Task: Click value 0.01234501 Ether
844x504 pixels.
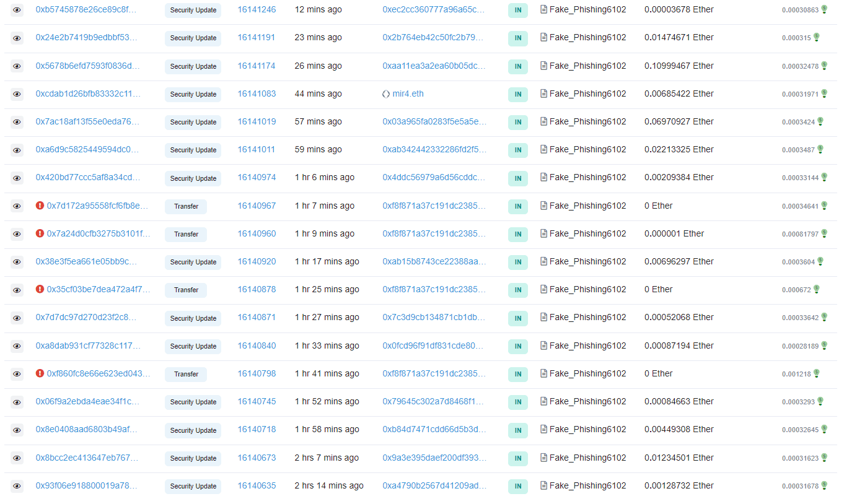Action: 679,458
